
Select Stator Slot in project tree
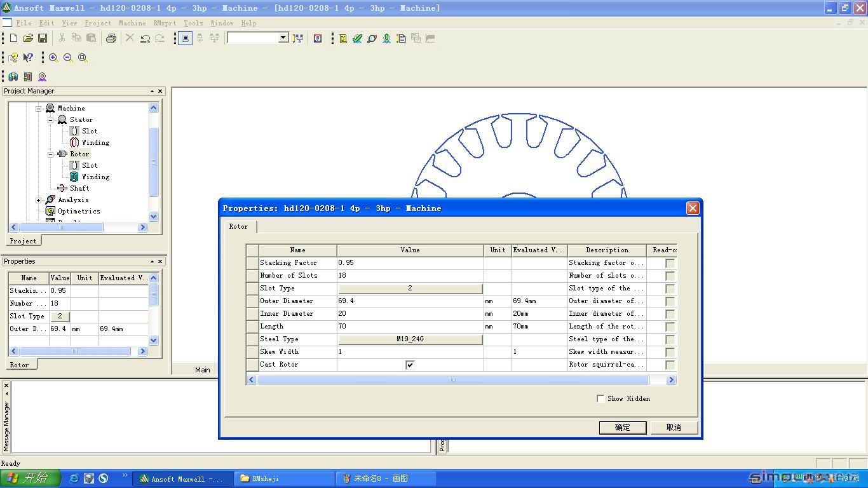90,131
